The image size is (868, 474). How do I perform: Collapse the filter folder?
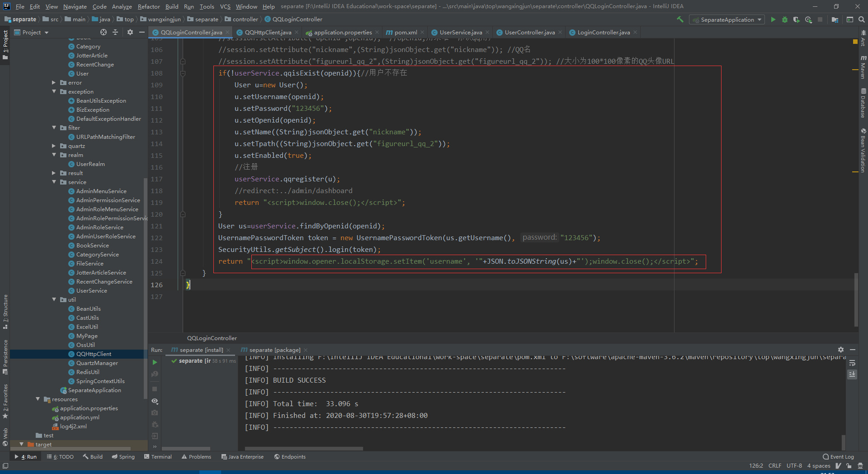pyautogui.click(x=54, y=128)
